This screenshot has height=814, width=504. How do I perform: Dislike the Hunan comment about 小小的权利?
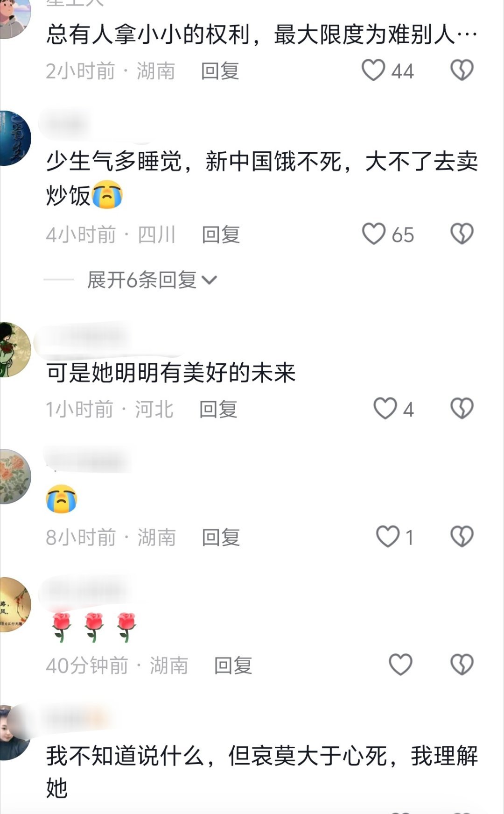tap(462, 71)
